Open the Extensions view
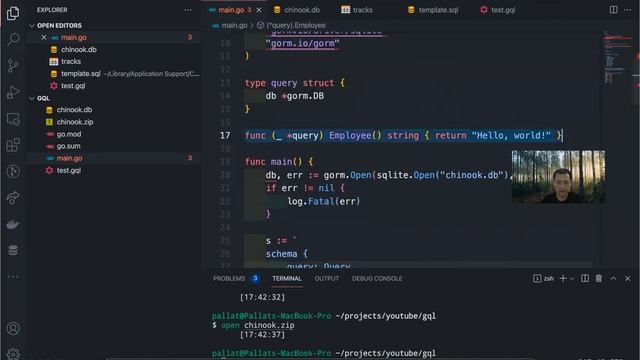 [x=13, y=145]
